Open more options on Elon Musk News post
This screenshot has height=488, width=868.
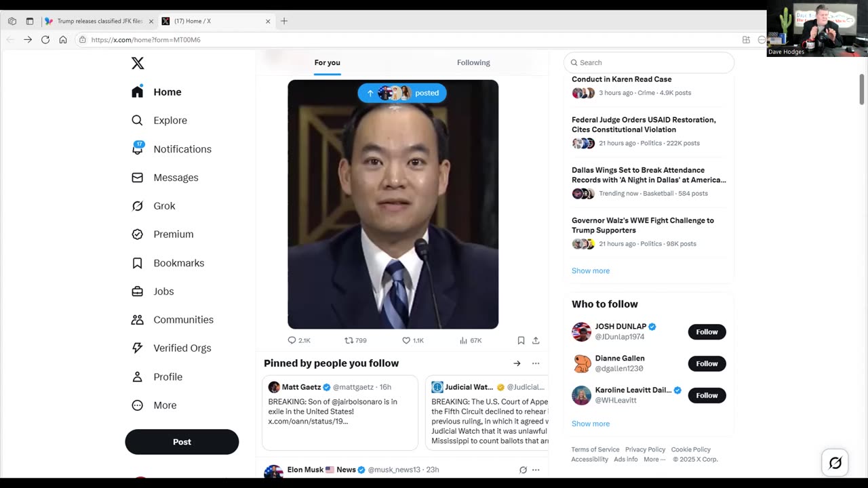[x=536, y=470]
